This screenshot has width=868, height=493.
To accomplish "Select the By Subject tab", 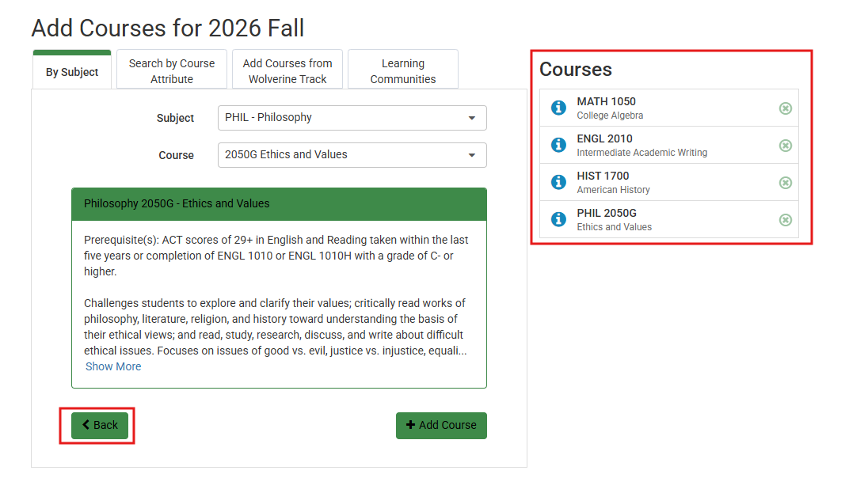I will pos(72,70).
